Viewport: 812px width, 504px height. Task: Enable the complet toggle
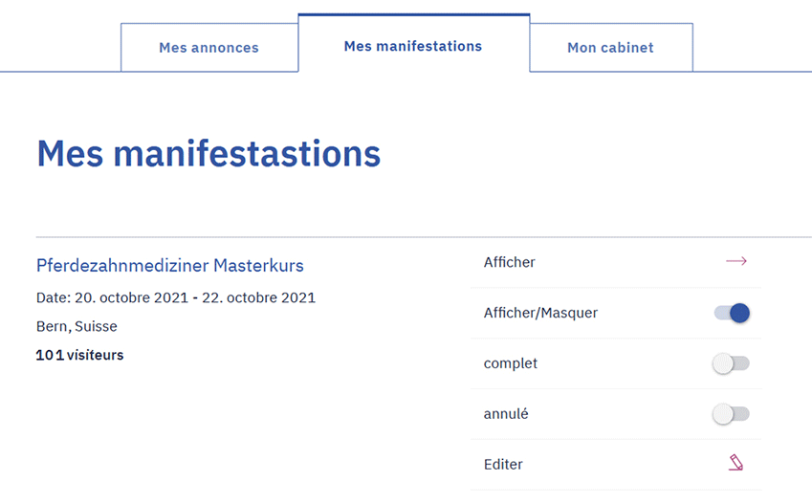click(x=732, y=363)
